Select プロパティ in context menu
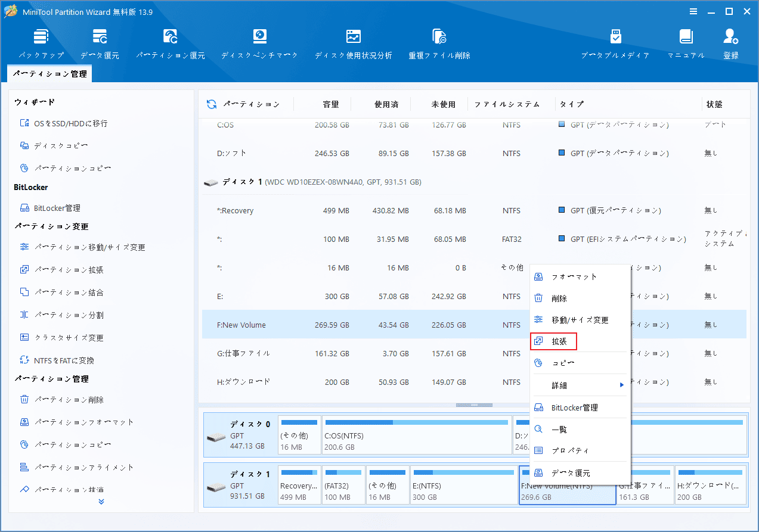 580,451
